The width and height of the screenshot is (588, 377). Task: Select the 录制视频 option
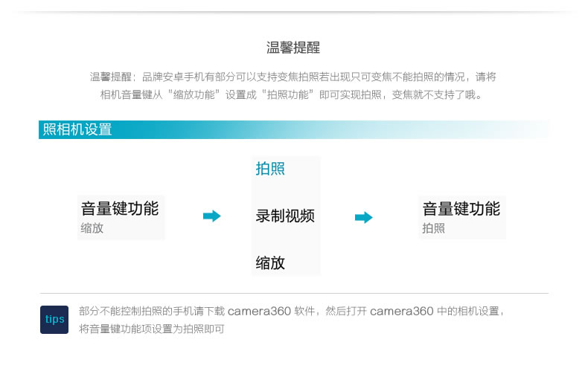coord(285,216)
